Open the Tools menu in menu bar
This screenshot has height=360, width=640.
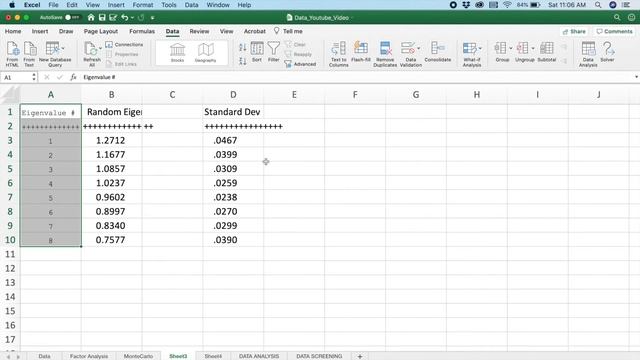point(169,5)
